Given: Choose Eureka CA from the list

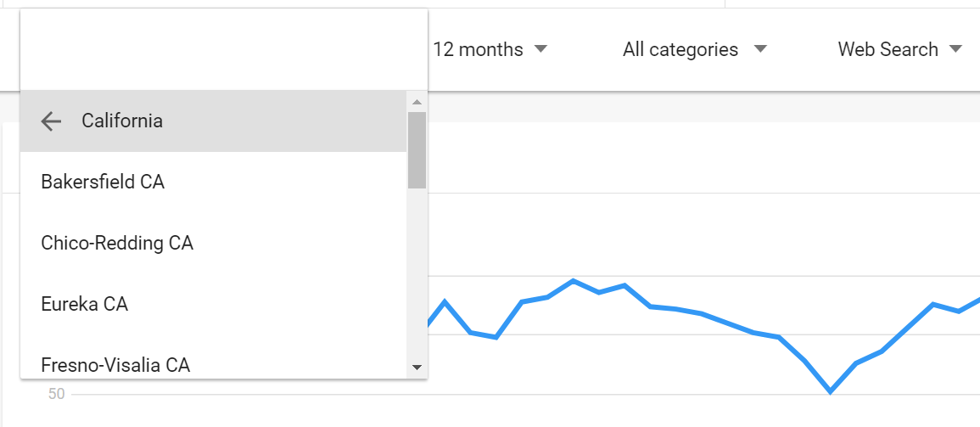Looking at the screenshot, I should pyautogui.click(x=213, y=305).
